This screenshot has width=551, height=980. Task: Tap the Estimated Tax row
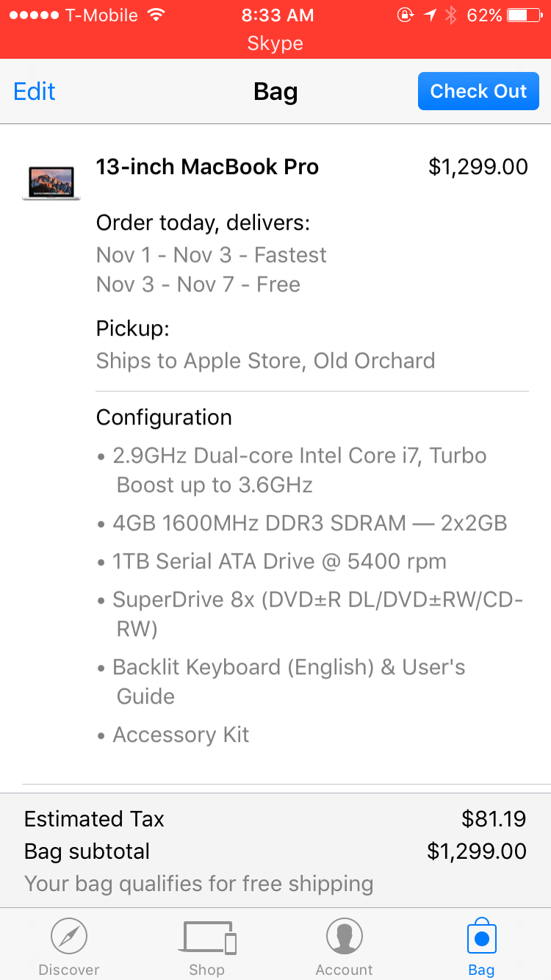(x=275, y=818)
